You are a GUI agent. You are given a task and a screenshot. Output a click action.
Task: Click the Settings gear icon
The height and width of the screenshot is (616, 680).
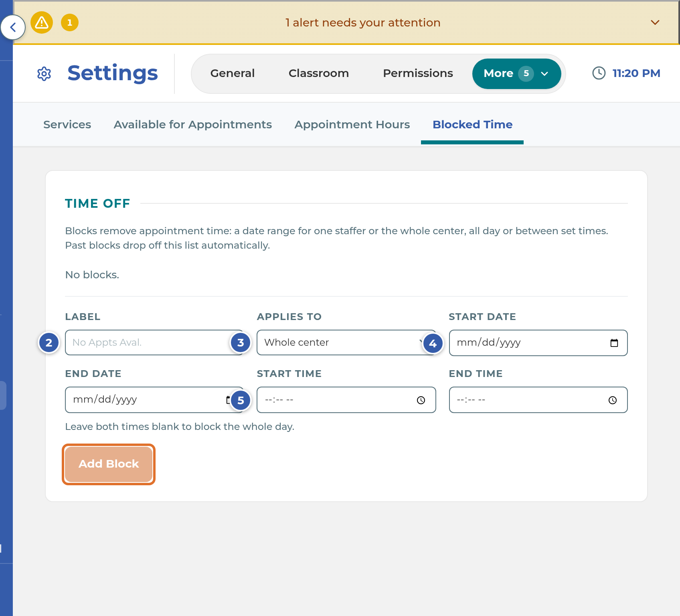[x=44, y=74]
